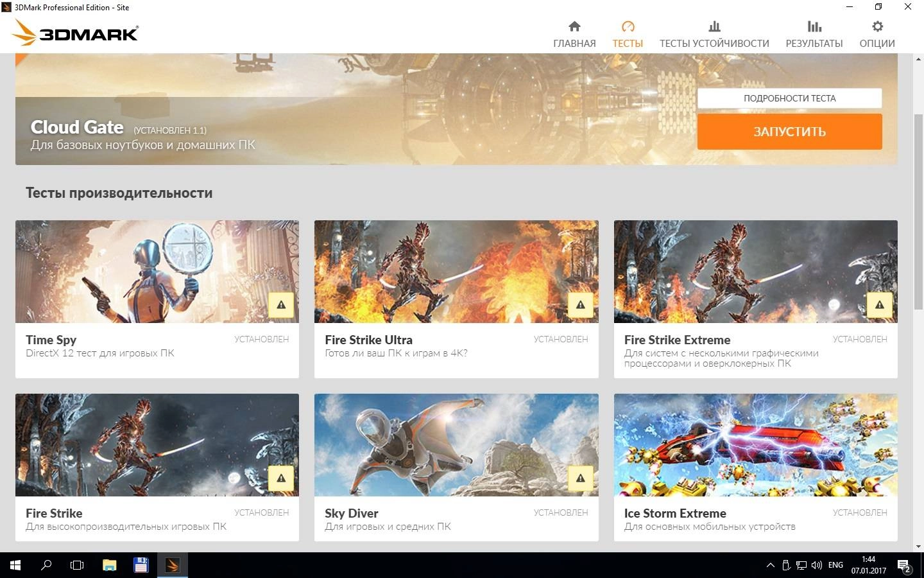924x578 pixels.
Task: Switch to the ТЕСТЫ tab
Action: (x=628, y=35)
